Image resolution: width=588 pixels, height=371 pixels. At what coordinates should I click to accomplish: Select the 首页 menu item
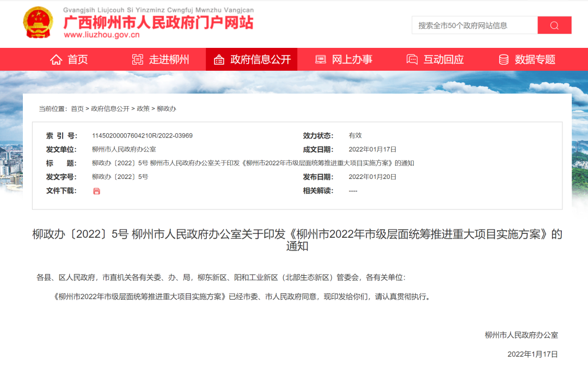(76, 59)
